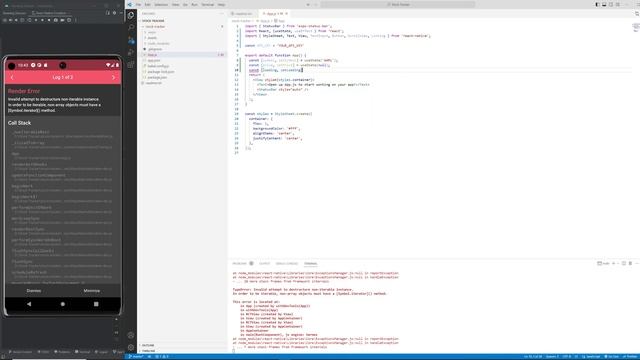The height and width of the screenshot is (360, 640).
Task: Switch to the PROBLEMS panel tab
Action: point(240,264)
